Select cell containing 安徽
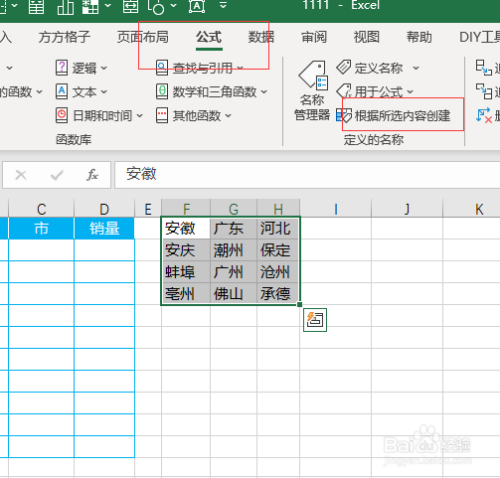500x478 pixels. [186, 228]
